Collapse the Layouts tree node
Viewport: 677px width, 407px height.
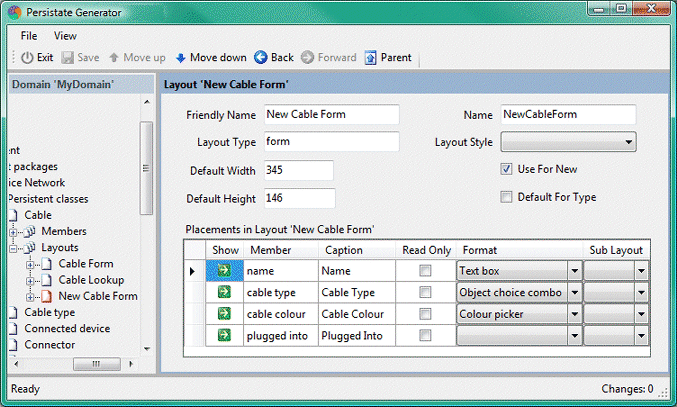[15, 248]
